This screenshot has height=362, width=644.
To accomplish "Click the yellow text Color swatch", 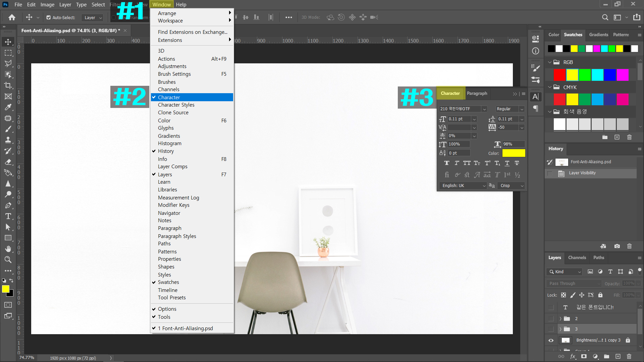I will tap(514, 153).
